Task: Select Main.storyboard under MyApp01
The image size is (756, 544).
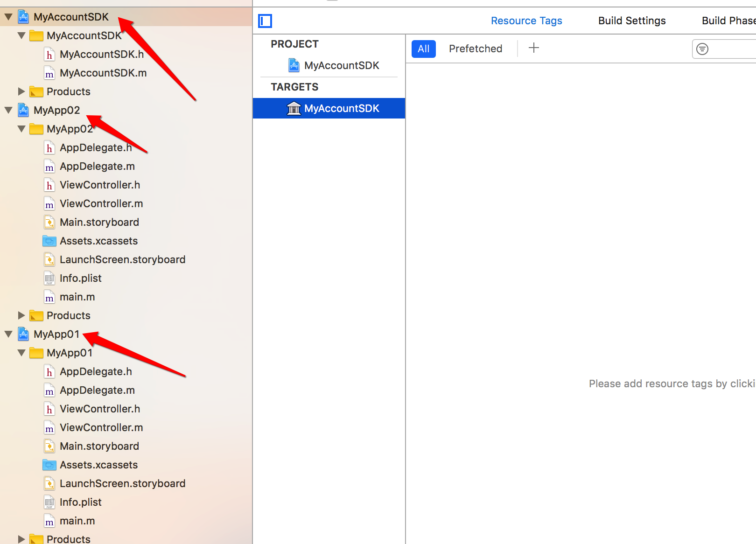Action: point(99,446)
